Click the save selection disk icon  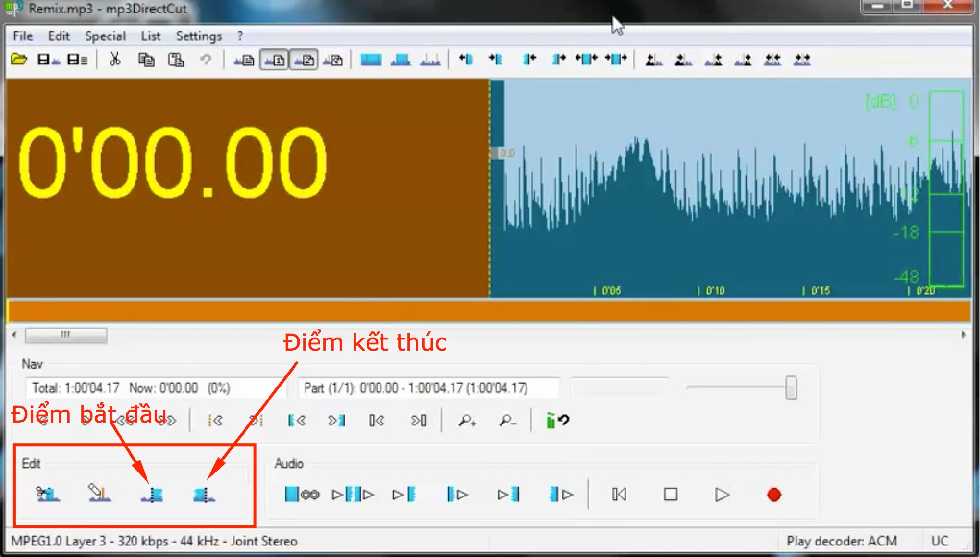pos(77,60)
